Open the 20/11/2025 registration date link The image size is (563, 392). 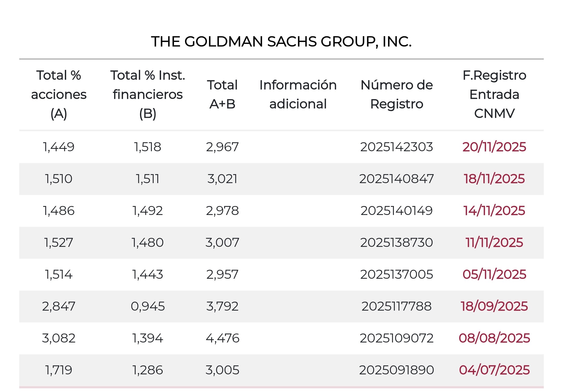[x=494, y=147]
